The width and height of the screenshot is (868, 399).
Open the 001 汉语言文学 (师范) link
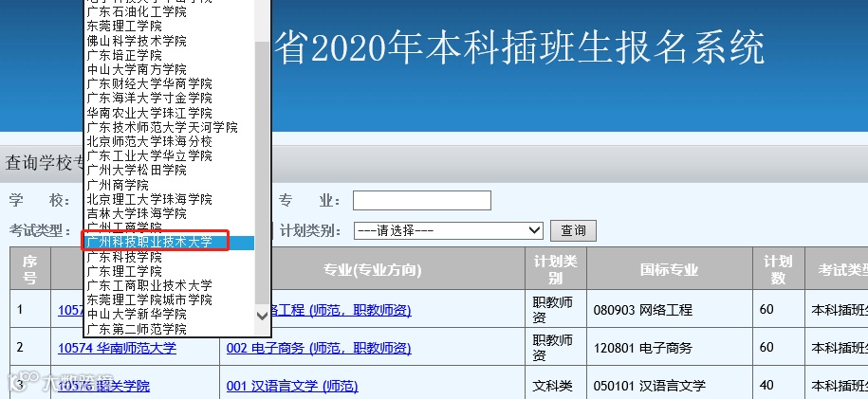pos(292,386)
